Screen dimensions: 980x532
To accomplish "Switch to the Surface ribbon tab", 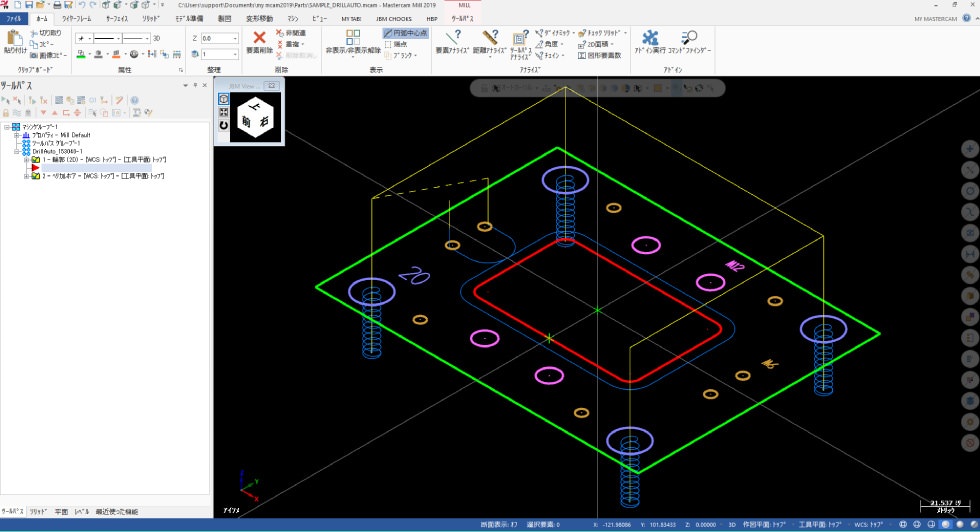I will coord(117,19).
